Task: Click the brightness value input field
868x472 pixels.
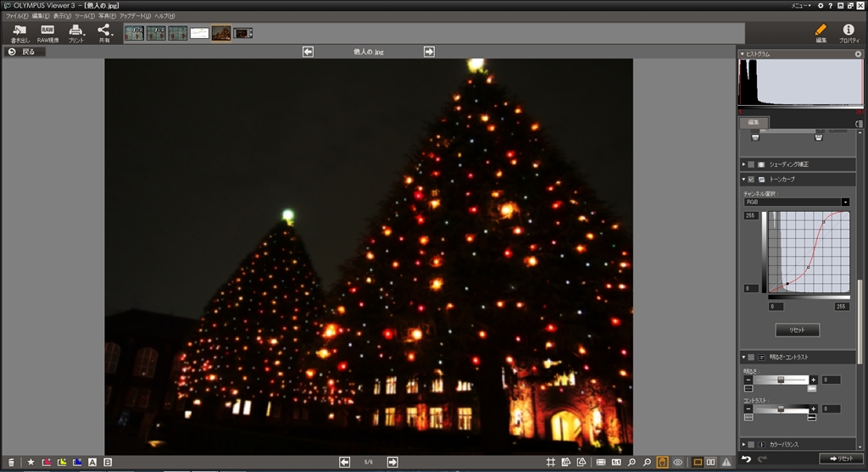Action: coord(831,380)
